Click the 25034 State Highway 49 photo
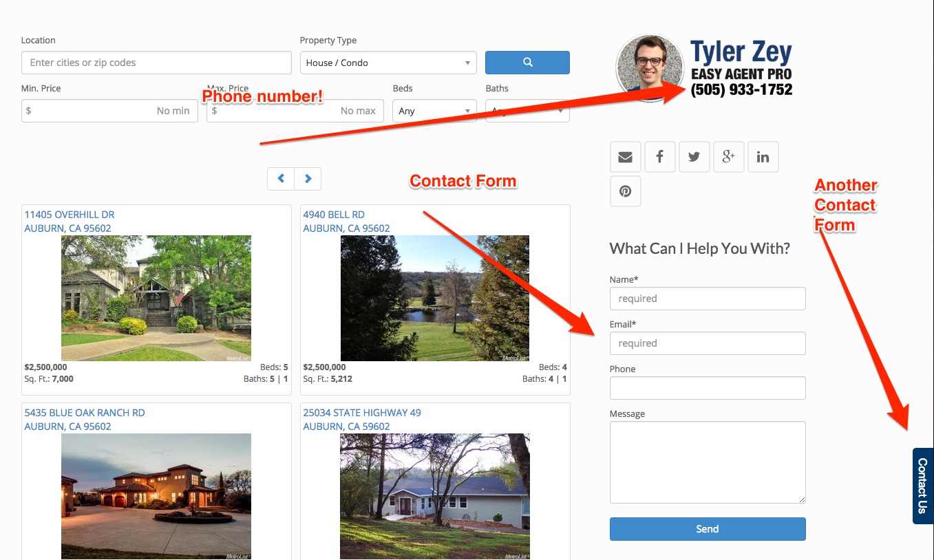This screenshot has width=934, height=560. [435, 496]
